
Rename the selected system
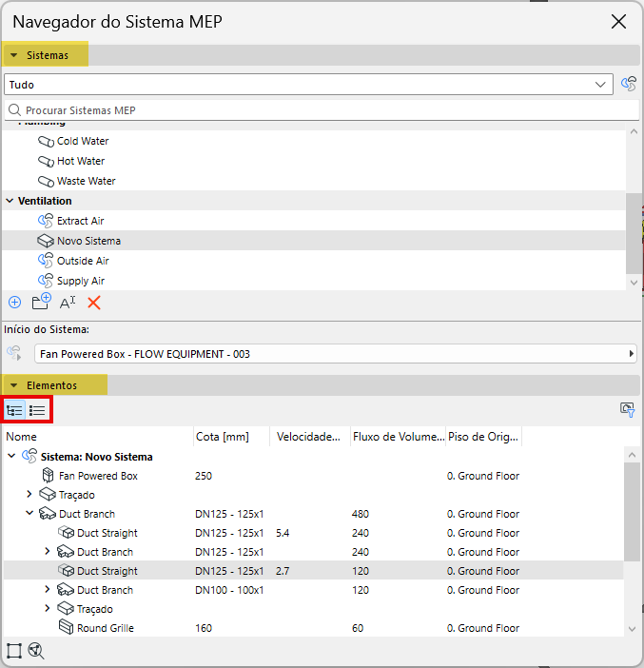click(x=68, y=303)
